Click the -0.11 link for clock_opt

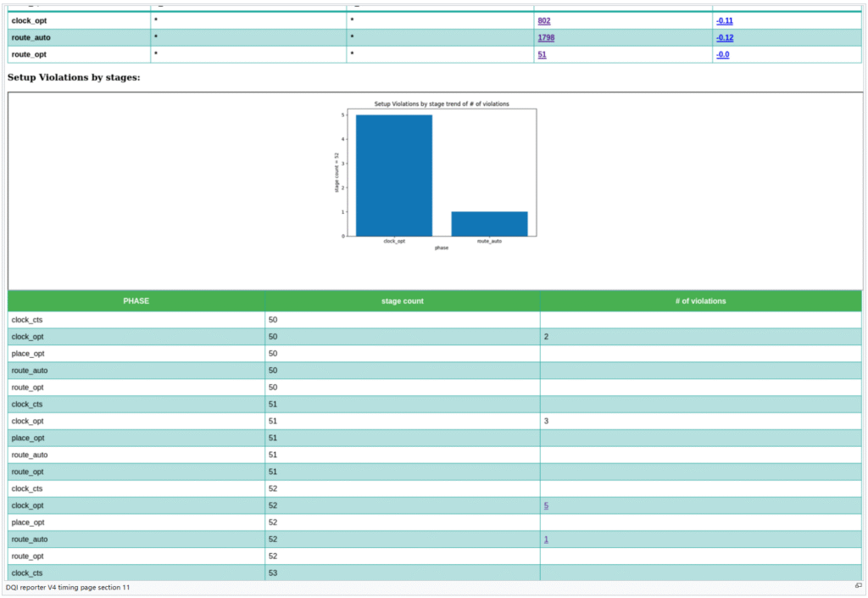pyautogui.click(x=724, y=20)
